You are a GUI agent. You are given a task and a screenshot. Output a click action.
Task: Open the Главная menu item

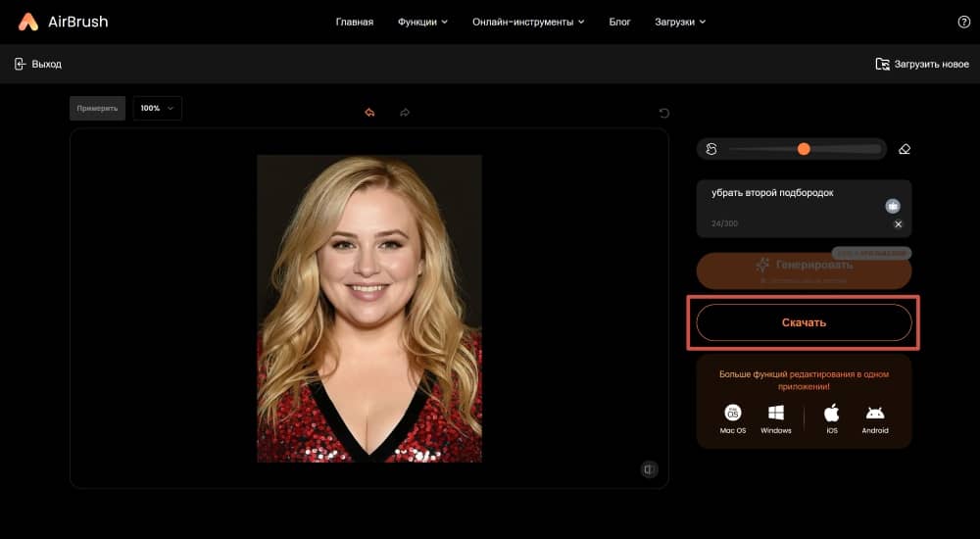[355, 22]
